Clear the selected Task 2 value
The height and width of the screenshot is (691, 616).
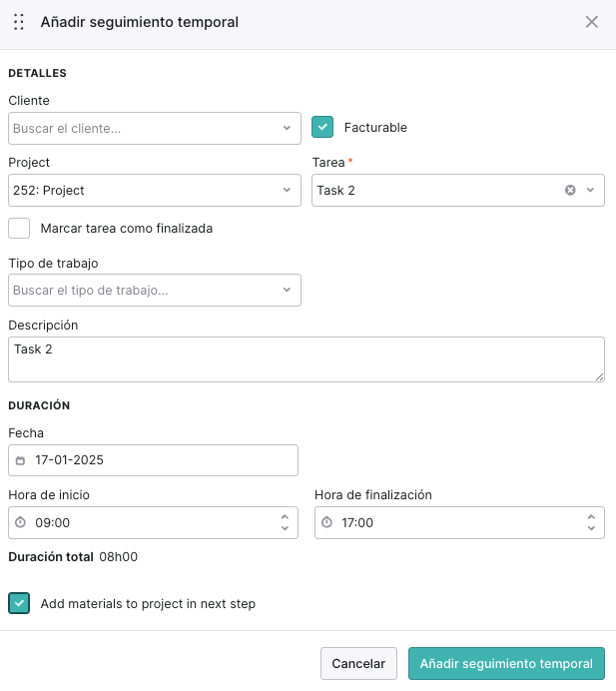(x=570, y=190)
